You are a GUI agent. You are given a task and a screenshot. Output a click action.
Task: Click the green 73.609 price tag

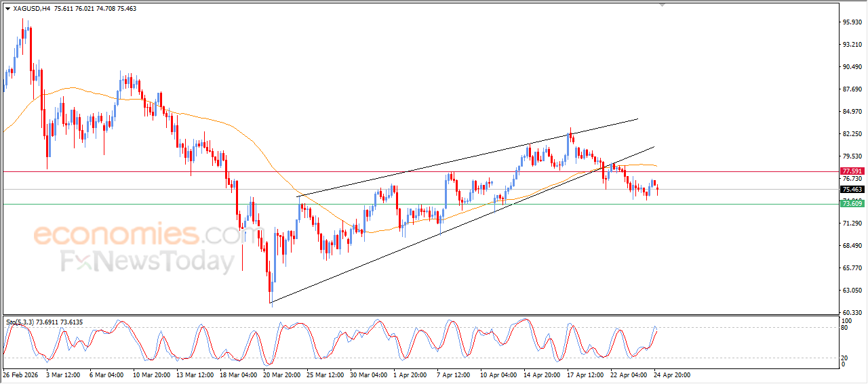851,204
